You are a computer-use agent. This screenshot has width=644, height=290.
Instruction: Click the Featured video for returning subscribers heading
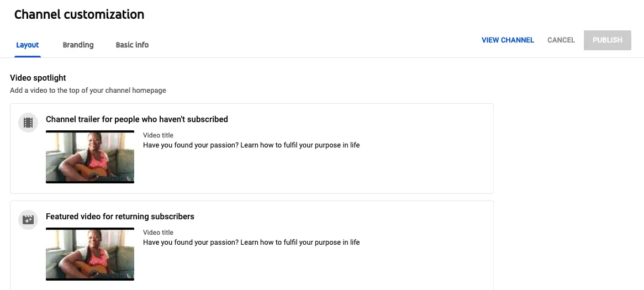pyautogui.click(x=120, y=217)
